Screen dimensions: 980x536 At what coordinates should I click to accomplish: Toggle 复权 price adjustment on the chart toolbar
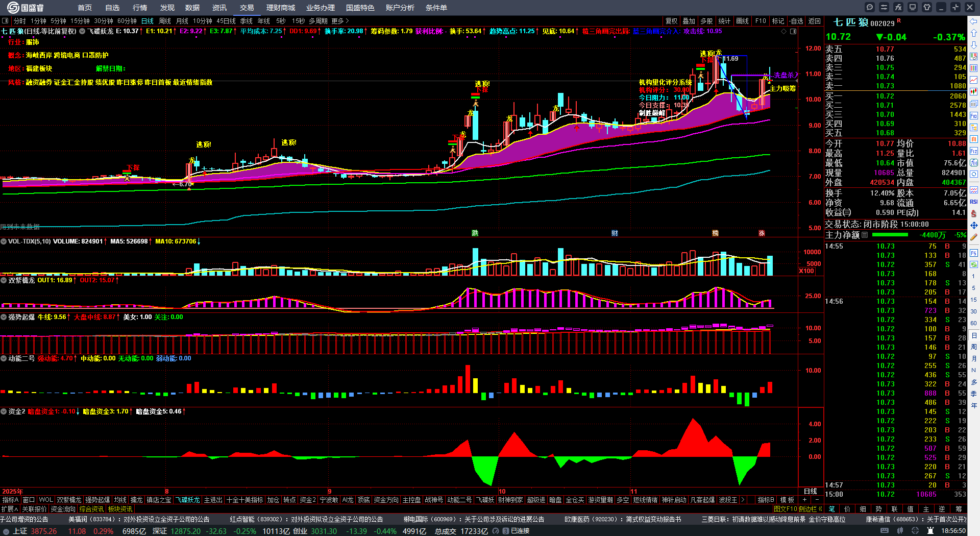pos(672,21)
